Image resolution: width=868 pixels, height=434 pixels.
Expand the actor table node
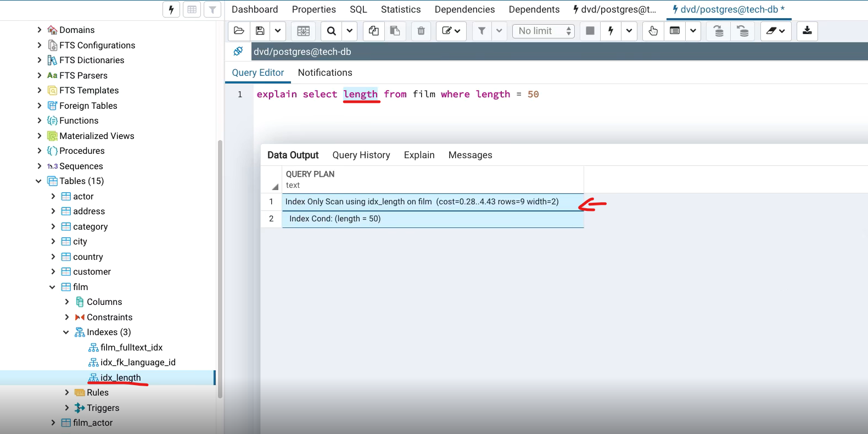tap(53, 196)
